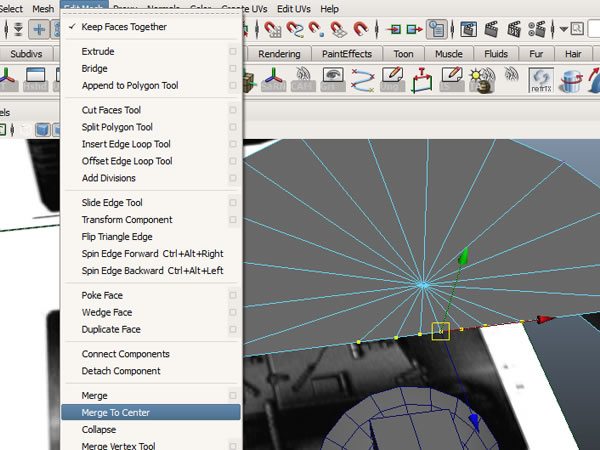Screen dimensions: 600x450
Task: Click the yellow center manipulator handle
Action: [x=440, y=330]
